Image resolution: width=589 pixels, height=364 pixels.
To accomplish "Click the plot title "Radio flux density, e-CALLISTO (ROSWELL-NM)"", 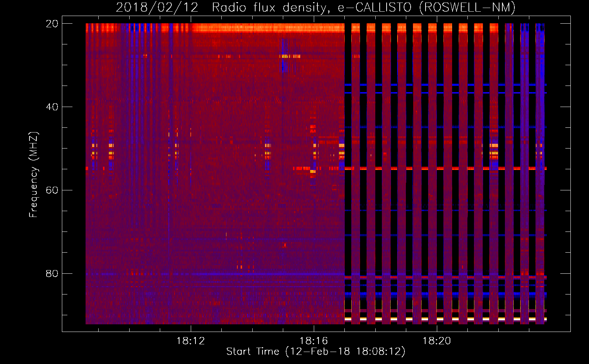I will click(x=364, y=7).
